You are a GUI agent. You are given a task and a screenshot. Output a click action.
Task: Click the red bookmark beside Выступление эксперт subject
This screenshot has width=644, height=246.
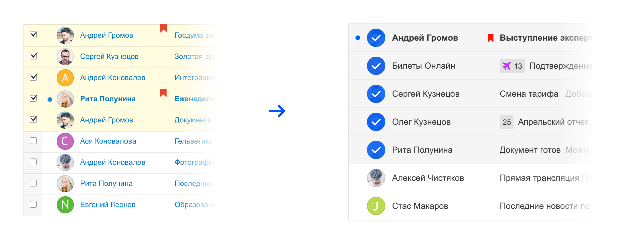(x=491, y=37)
